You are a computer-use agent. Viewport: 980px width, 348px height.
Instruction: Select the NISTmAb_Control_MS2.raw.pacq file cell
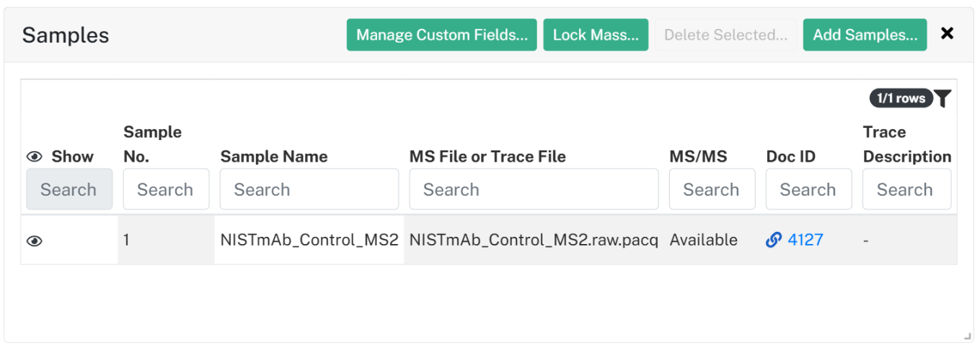tap(534, 240)
